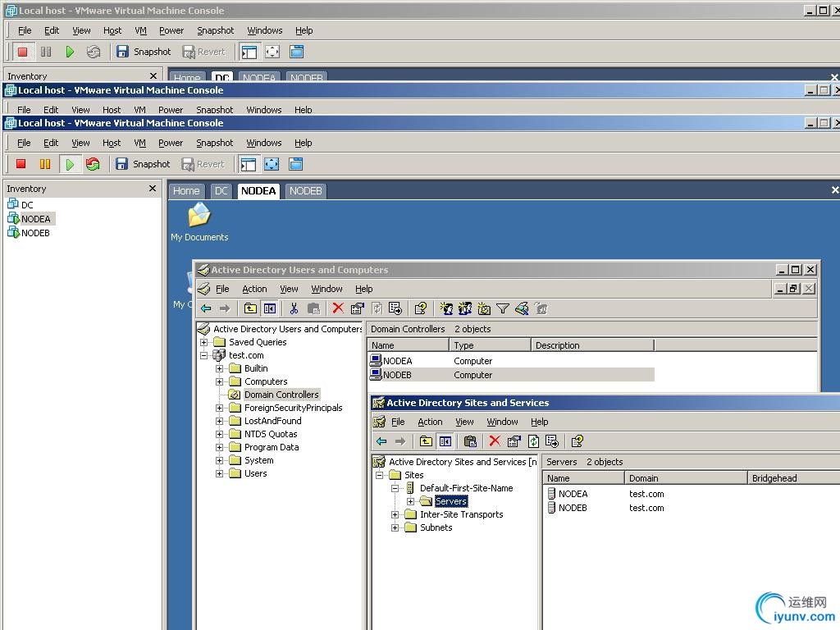This screenshot has height=630, width=840.
Task: Select NODEB in the Inventory list
Action: 29,233
